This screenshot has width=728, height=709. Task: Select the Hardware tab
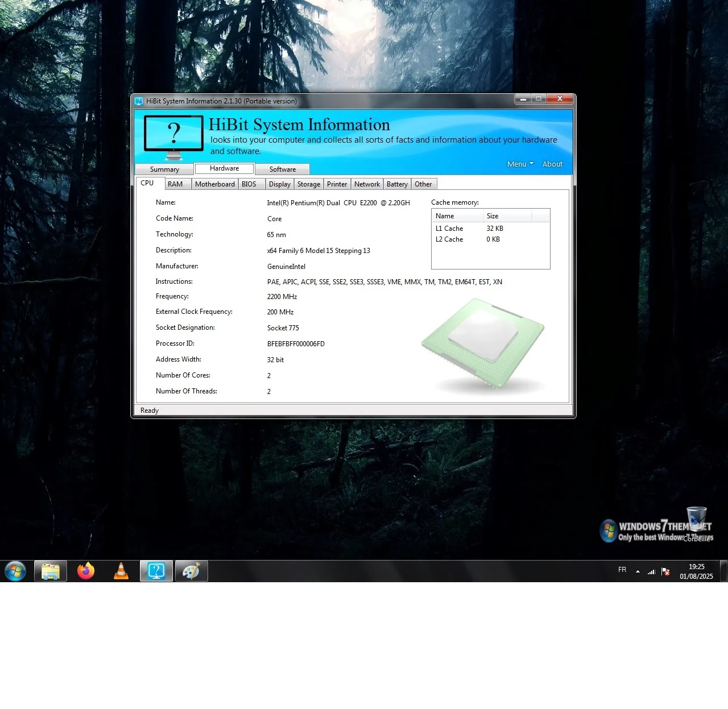[x=224, y=168]
